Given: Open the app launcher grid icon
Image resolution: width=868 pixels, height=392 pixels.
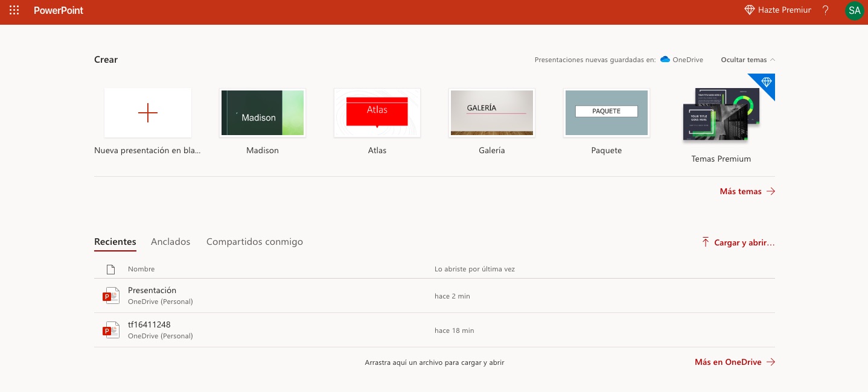Looking at the screenshot, I should [x=14, y=10].
